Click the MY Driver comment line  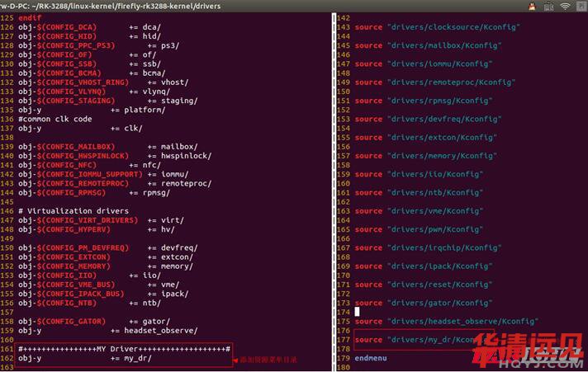(124, 349)
